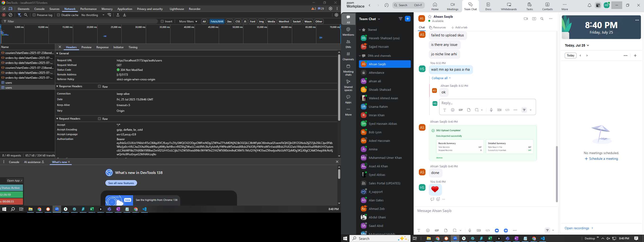Viewport: 644px width, 242px height.
Task: Search within the Ahsan Saqib chat
Action: (x=542, y=19)
